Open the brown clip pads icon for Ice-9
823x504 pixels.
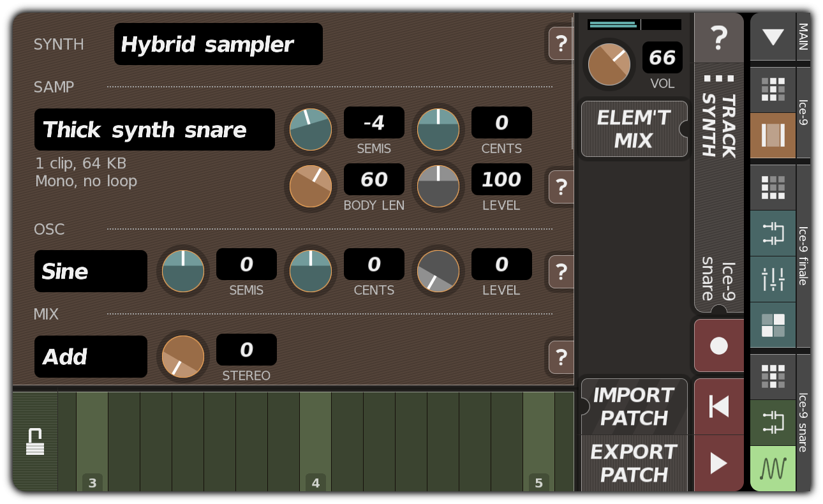point(773,135)
